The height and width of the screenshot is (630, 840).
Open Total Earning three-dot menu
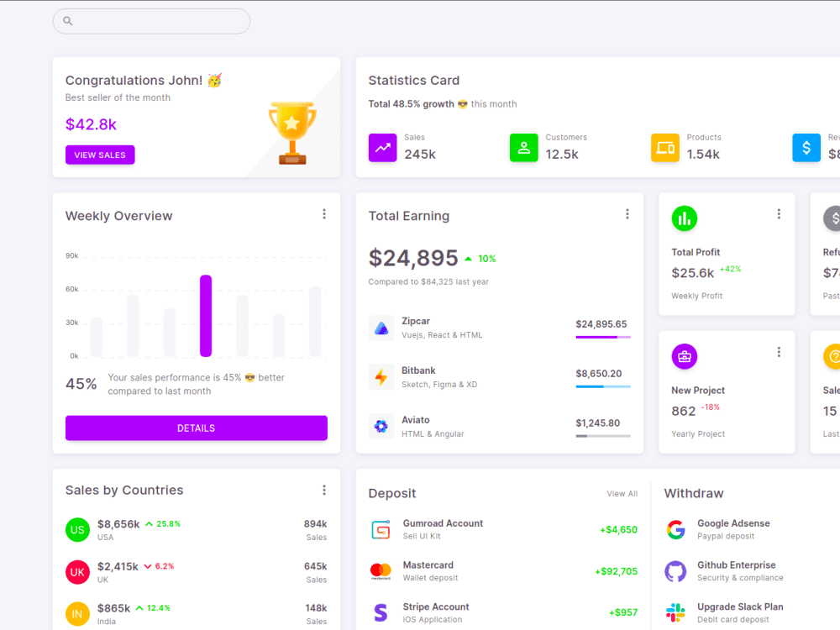627,214
